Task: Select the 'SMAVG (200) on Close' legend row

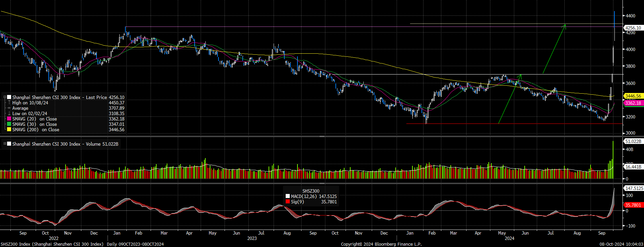Action: coord(66,130)
